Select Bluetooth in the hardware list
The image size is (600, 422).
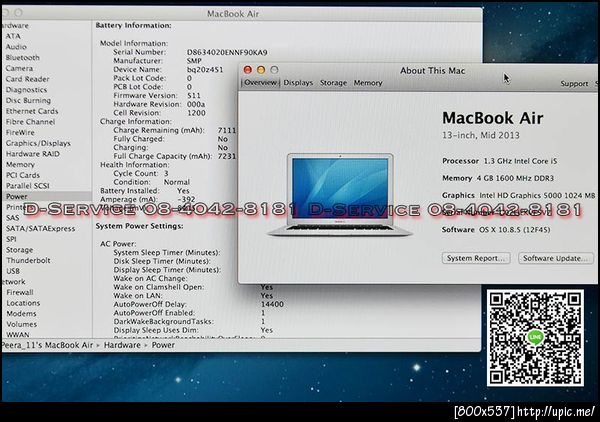coord(23,57)
